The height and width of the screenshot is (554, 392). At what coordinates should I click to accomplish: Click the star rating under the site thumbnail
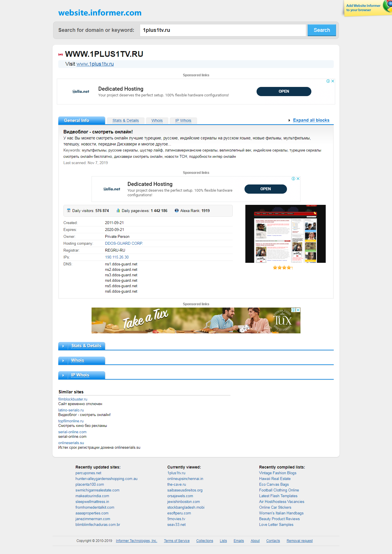283,268
